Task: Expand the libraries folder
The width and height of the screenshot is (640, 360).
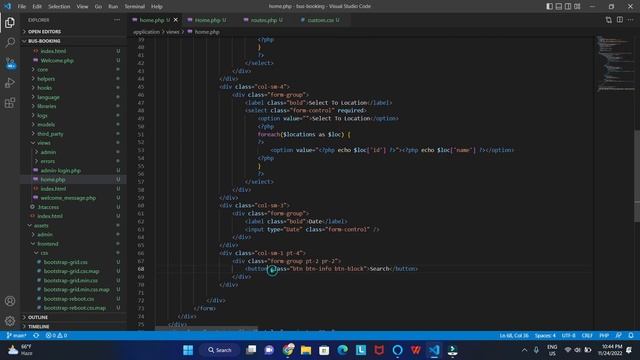Action: tap(47, 106)
